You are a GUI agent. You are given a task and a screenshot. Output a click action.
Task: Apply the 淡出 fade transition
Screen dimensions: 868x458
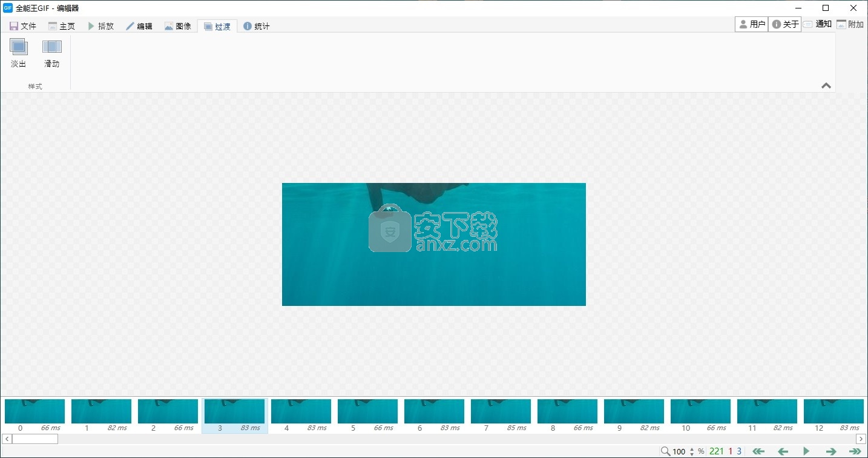[x=19, y=53]
